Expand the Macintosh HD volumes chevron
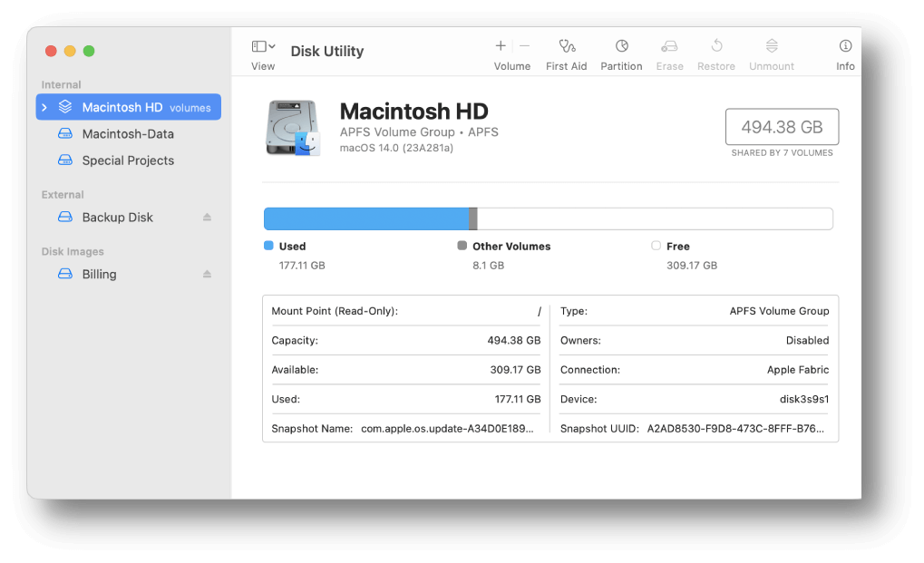 44,108
